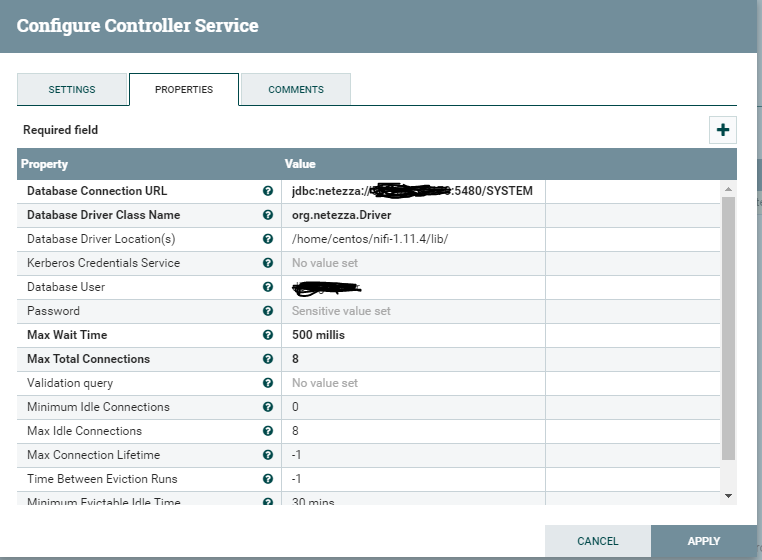Show help icon for Max Wait Time
Image resolution: width=762 pixels, height=560 pixels.
tap(268, 335)
